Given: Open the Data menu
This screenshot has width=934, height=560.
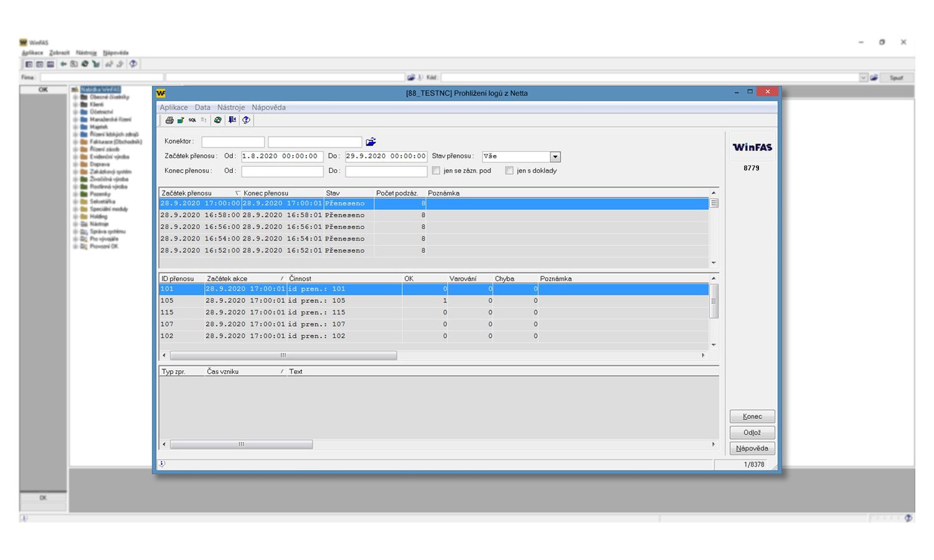Looking at the screenshot, I should click(202, 108).
